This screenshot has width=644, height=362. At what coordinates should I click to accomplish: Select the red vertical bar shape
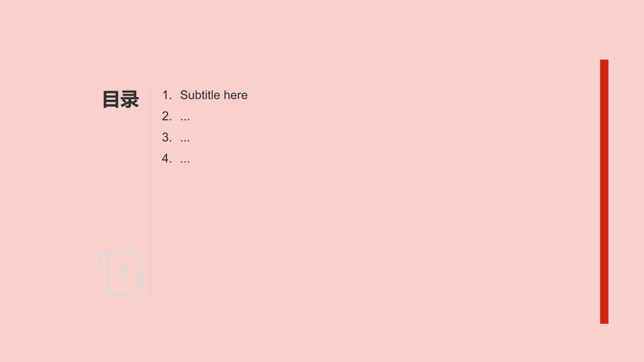[x=604, y=192]
